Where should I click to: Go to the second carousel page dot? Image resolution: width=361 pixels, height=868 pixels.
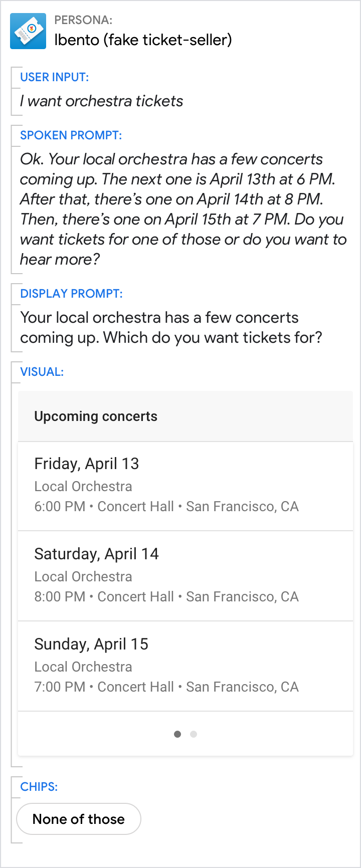(x=194, y=734)
